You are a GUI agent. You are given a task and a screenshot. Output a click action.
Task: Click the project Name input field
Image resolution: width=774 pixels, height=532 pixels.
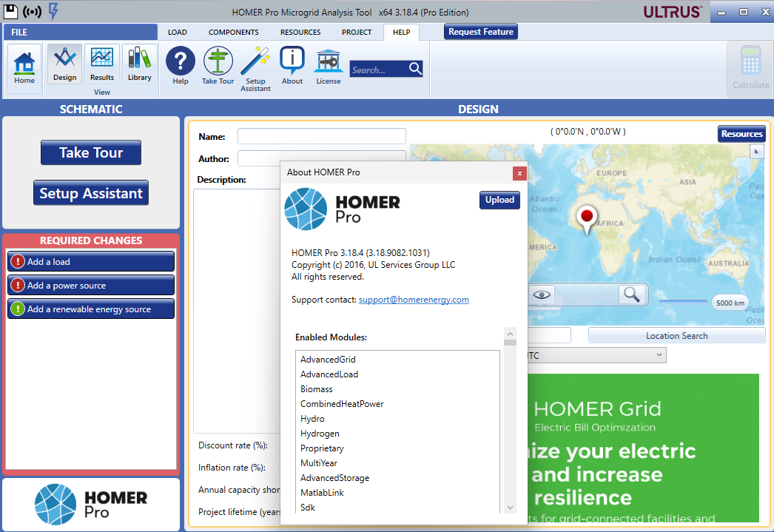pyautogui.click(x=322, y=136)
